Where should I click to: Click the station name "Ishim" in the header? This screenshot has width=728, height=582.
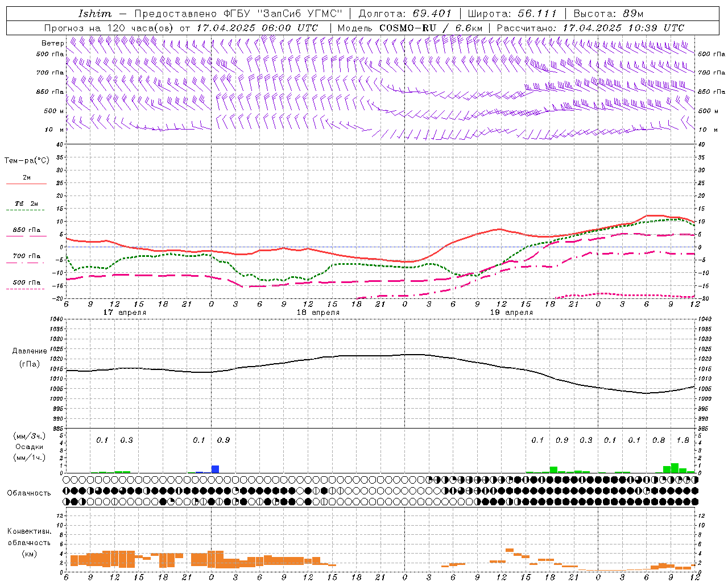95,14
